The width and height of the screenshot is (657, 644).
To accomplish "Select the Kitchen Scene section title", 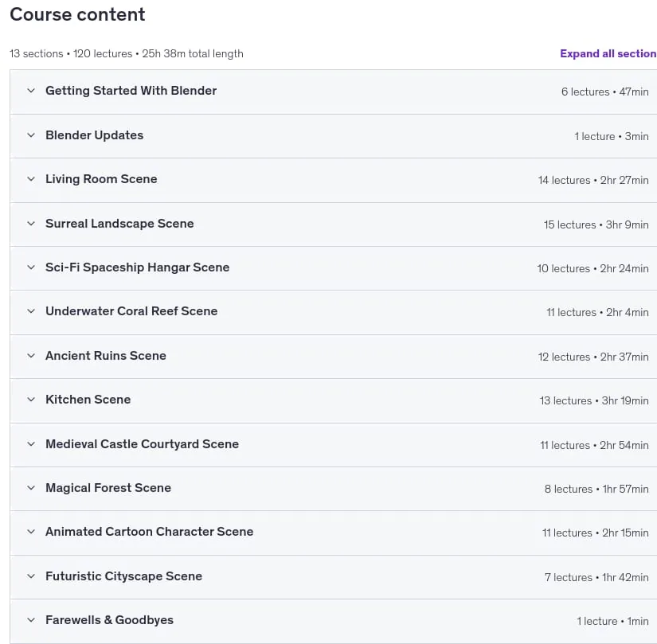I will [88, 400].
